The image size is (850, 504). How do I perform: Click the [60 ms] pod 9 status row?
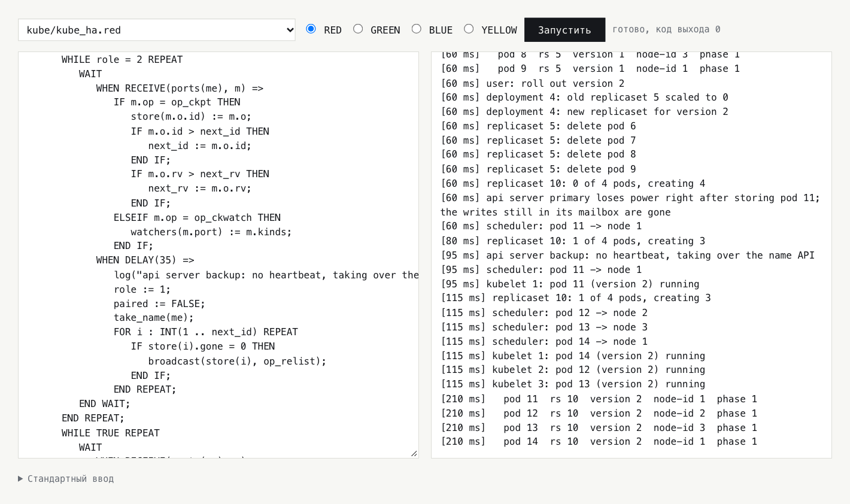[x=590, y=69]
